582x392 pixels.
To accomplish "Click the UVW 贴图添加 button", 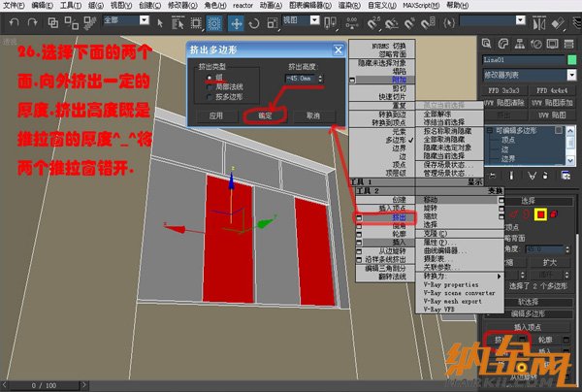I will pyautogui.click(x=552, y=103).
